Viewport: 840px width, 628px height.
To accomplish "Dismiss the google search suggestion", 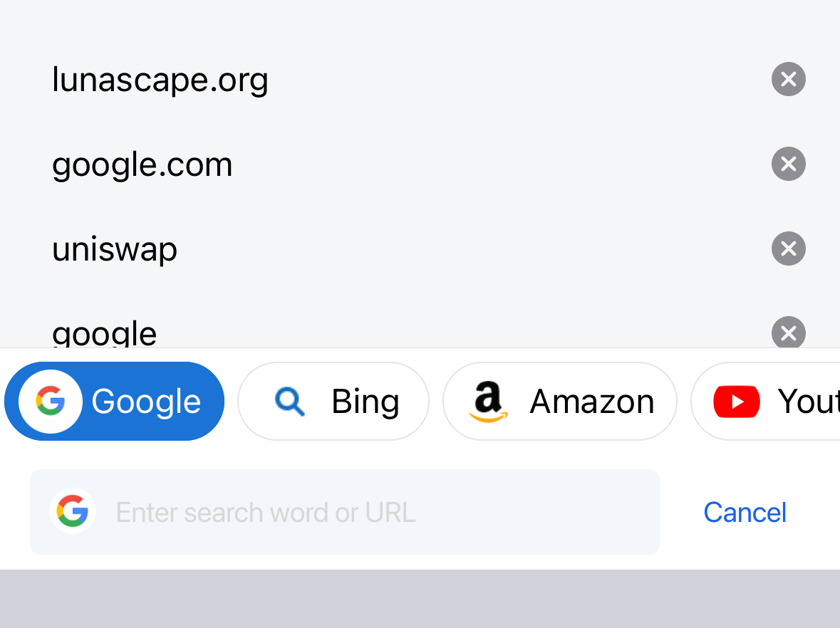I will click(x=788, y=333).
